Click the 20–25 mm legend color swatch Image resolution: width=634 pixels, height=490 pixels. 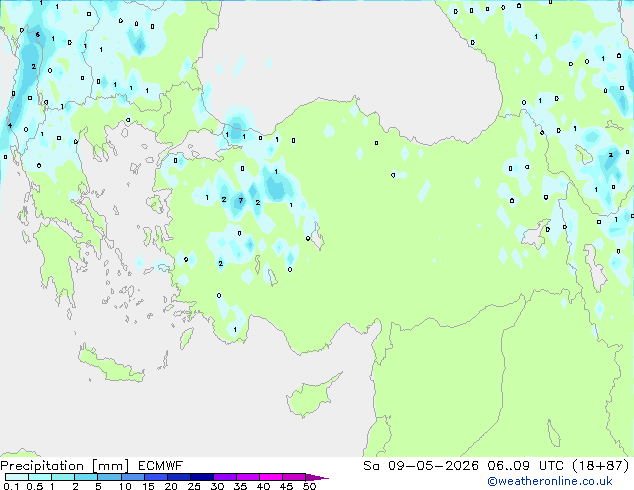(x=178, y=477)
